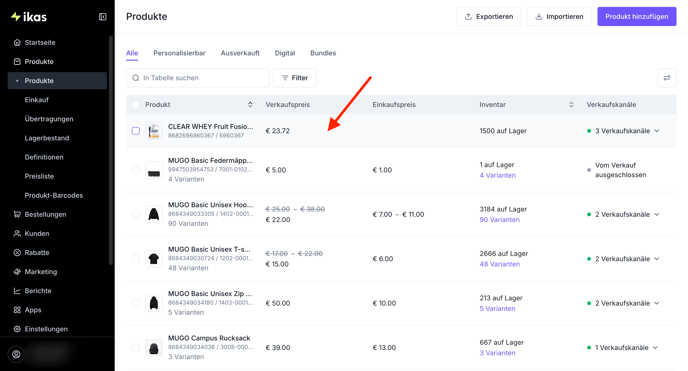688x371 pixels.
Task: Switch to the Ausverkauft tab
Action: tap(240, 53)
